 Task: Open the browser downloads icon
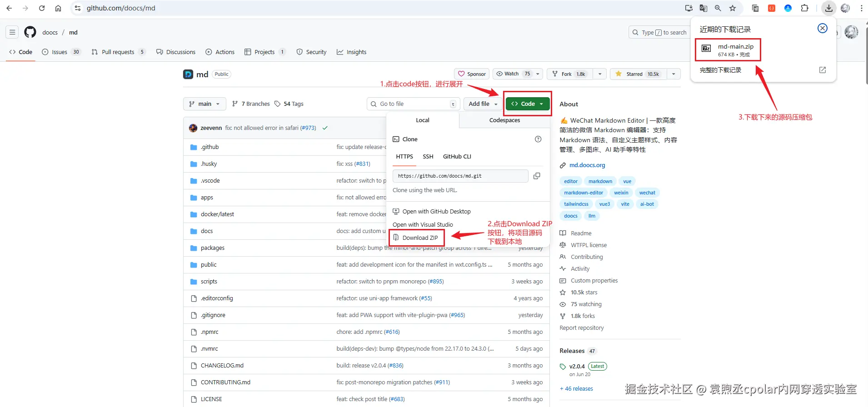[x=829, y=8]
